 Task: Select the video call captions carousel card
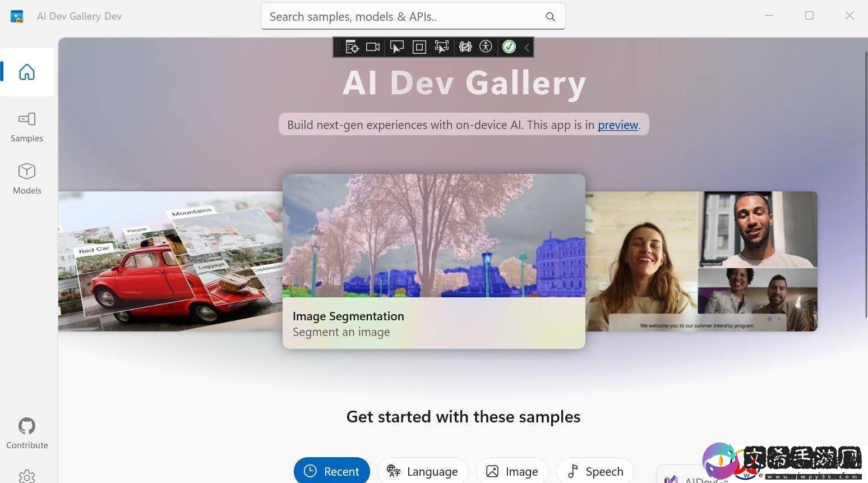point(701,261)
